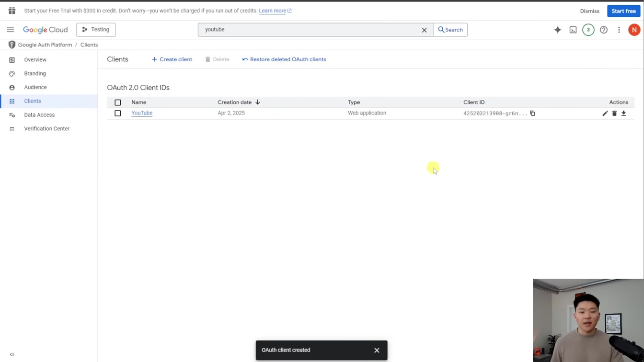Image resolution: width=644 pixels, height=362 pixels.
Task: Open Gemini AI assistant sparkle icon
Action: click(558, 30)
